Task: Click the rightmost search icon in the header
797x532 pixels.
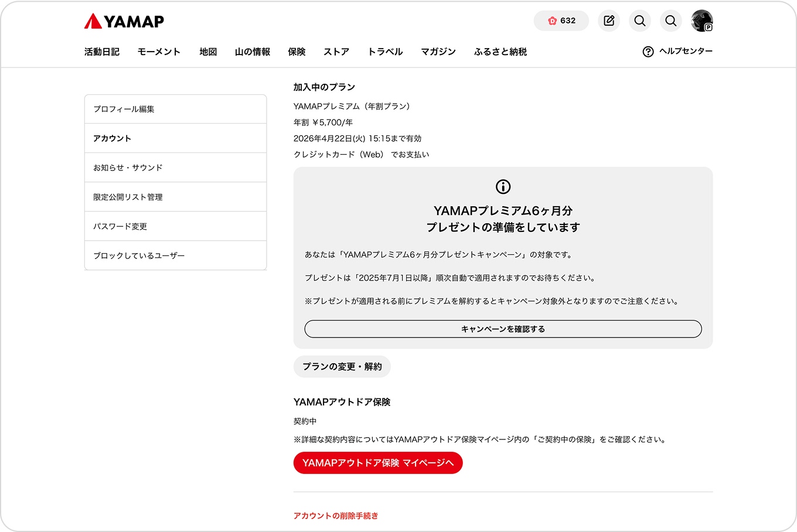Action: click(670, 21)
